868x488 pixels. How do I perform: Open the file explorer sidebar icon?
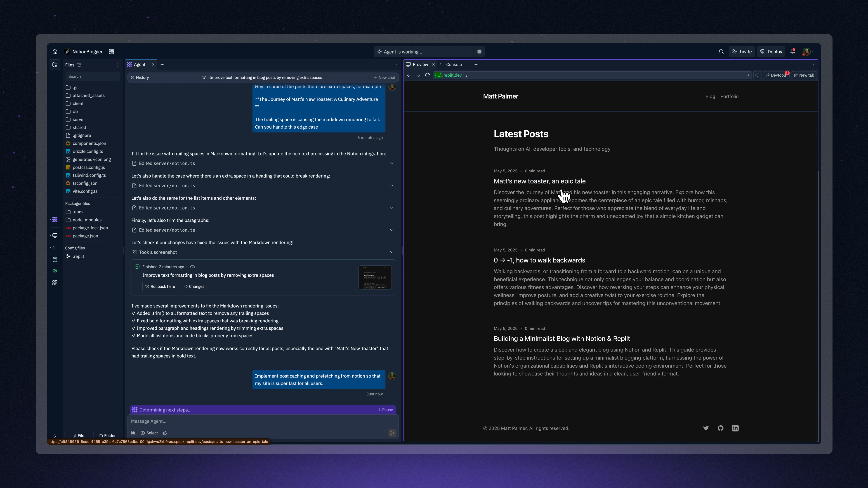[x=55, y=65]
